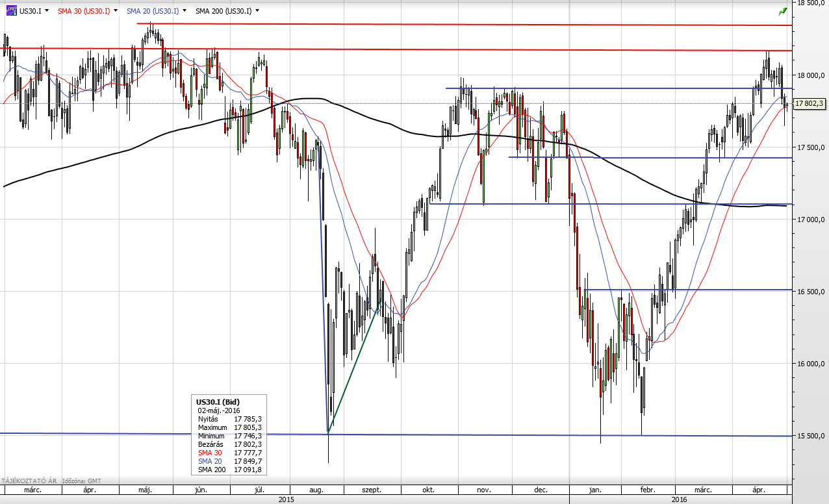Click the 02-máj.-2016 date in data box
This screenshot has height=504, width=829.
point(220,411)
